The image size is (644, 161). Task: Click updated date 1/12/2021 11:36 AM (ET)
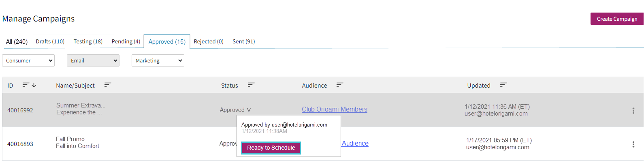click(497, 107)
